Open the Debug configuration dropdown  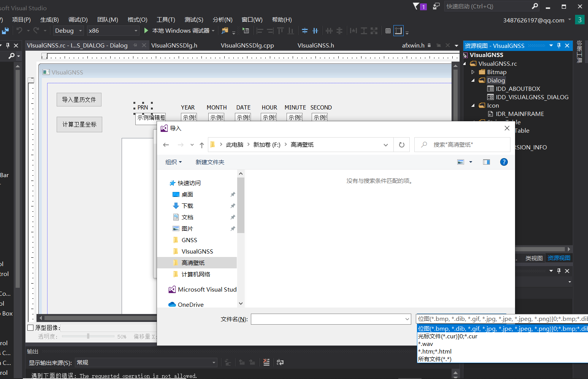(81, 31)
